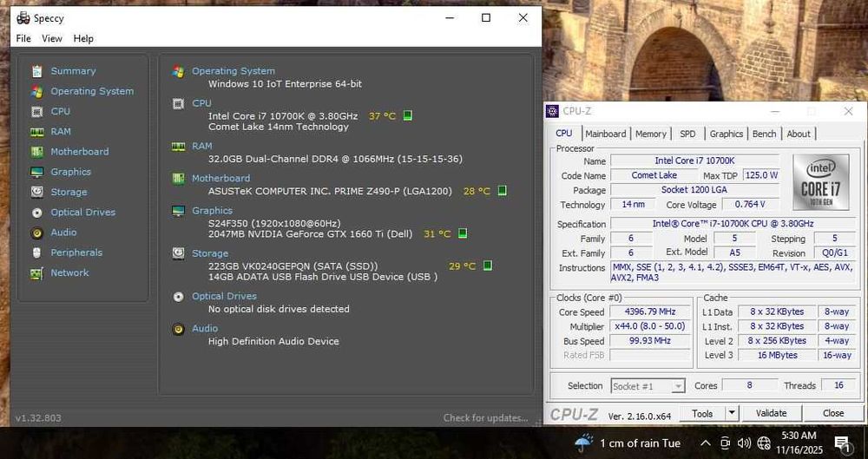The width and height of the screenshot is (868, 459).
Task: Click the Optical Drives disc sidebar icon
Action: point(37,213)
